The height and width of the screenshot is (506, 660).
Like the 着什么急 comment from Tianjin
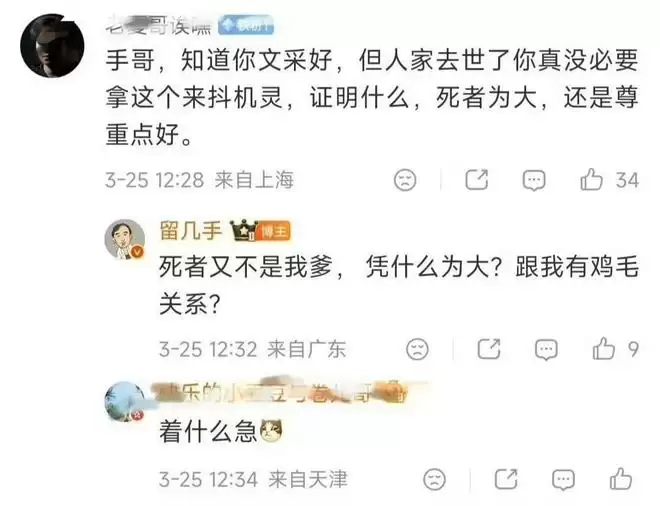click(620, 479)
